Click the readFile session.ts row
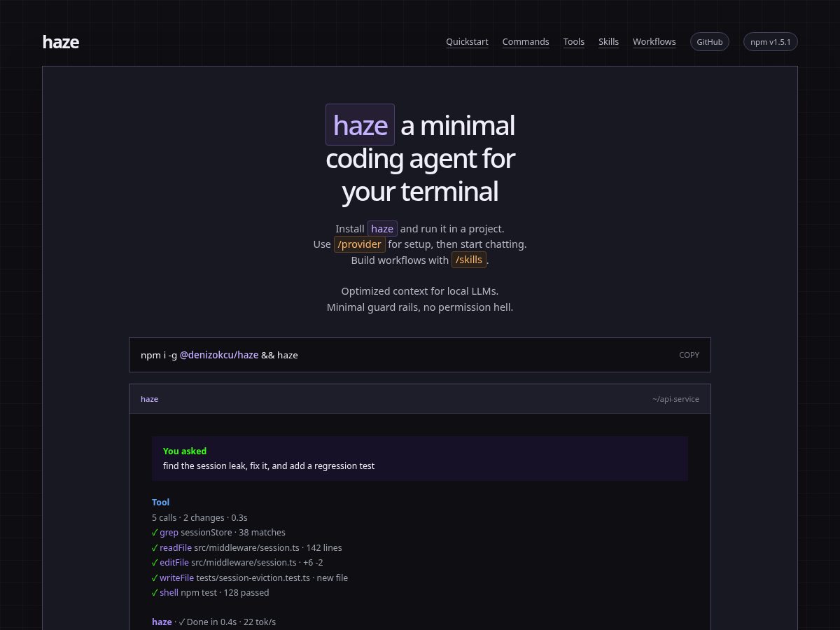Screen dimensions: 840x630 [246, 547]
